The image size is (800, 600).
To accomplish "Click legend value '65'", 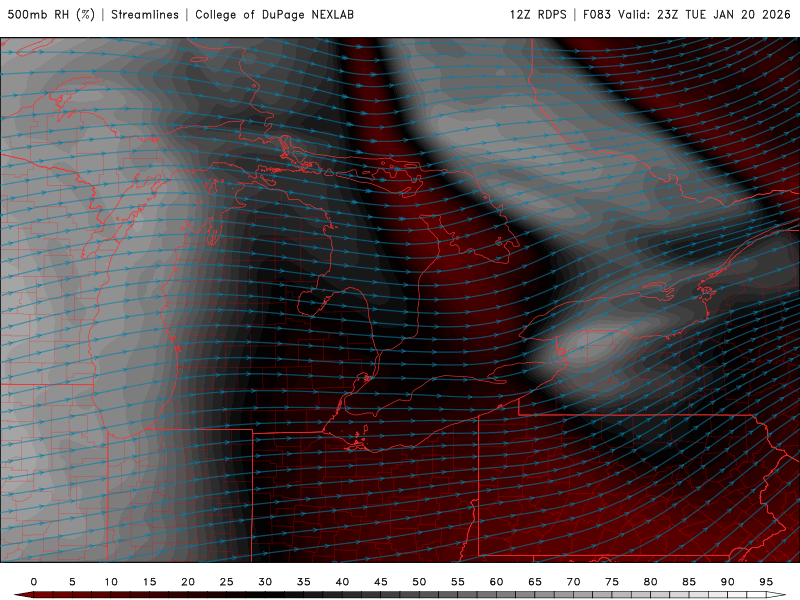I will [x=535, y=582].
